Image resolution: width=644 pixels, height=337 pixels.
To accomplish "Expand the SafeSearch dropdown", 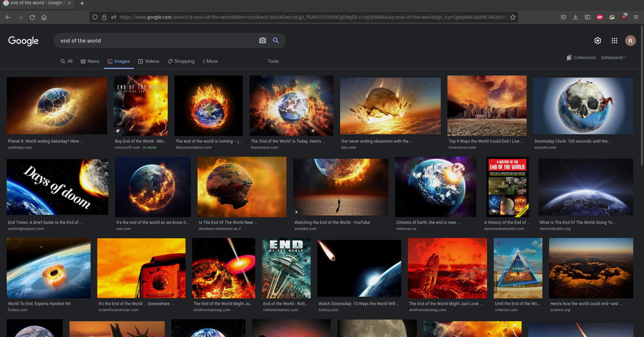I will click(613, 58).
